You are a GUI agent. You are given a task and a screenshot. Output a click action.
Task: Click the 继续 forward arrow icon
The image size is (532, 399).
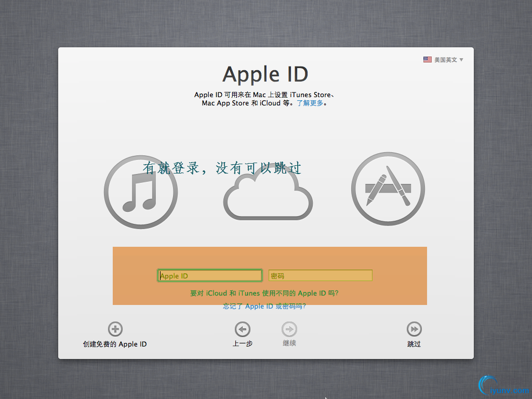[289, 329]
